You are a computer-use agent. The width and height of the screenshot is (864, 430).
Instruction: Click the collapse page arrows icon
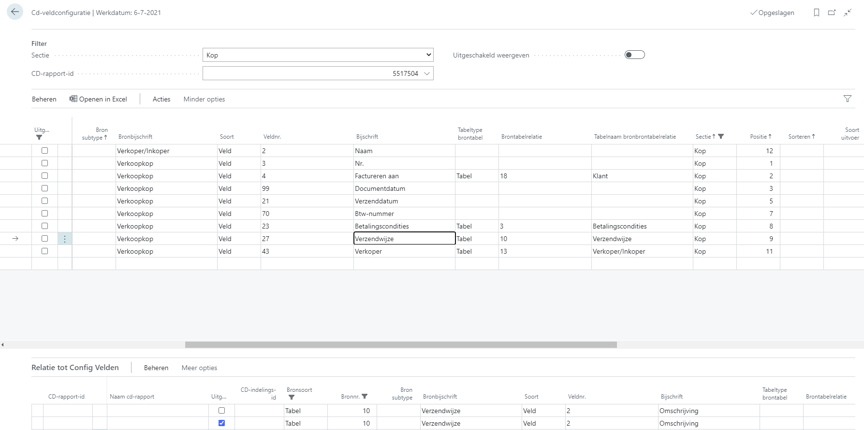click(847, 12)
